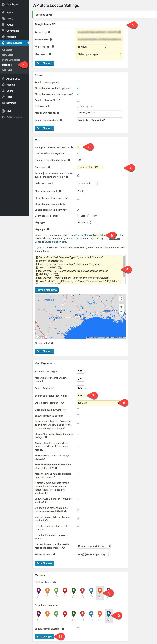157x644 pixels.
Task: Click the Max search results input field
Action: coord(99,113)
